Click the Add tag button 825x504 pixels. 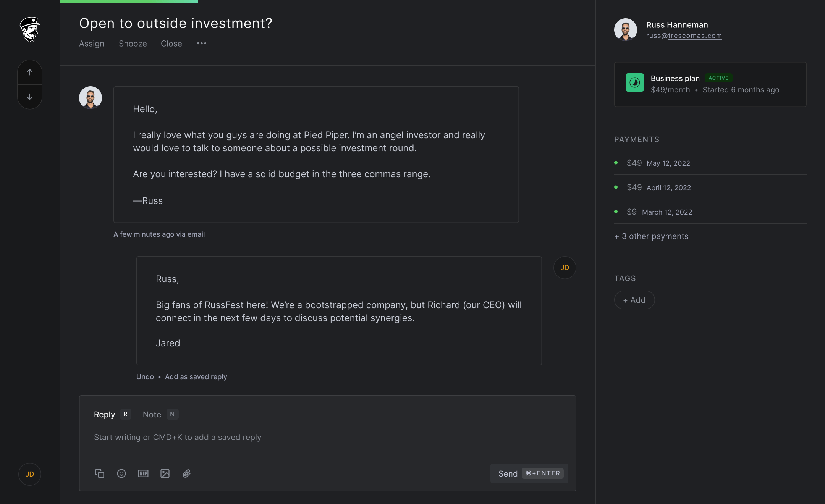tap(634, 300)
